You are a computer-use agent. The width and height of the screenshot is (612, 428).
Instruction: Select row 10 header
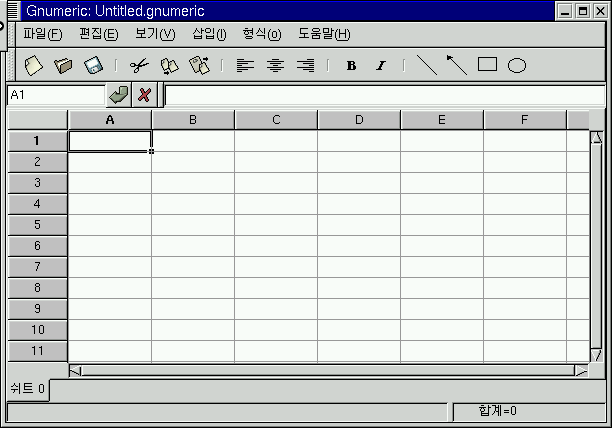37,330
